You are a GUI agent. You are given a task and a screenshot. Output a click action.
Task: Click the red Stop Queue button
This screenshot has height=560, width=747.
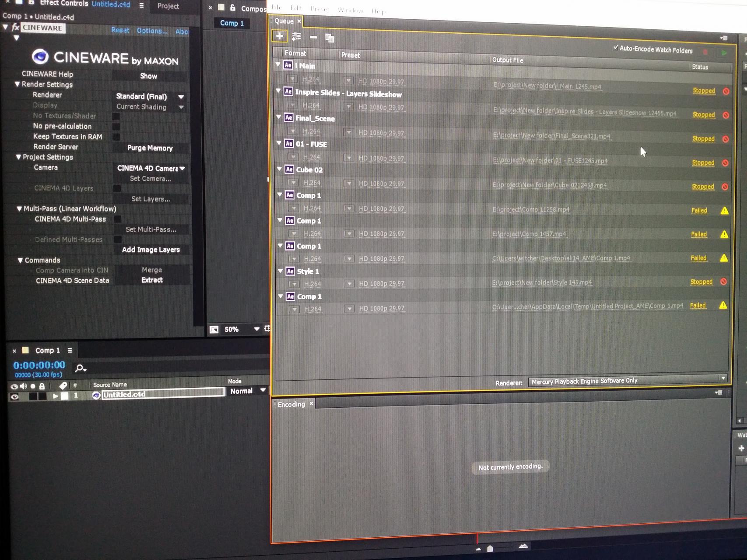pos(705,52)
